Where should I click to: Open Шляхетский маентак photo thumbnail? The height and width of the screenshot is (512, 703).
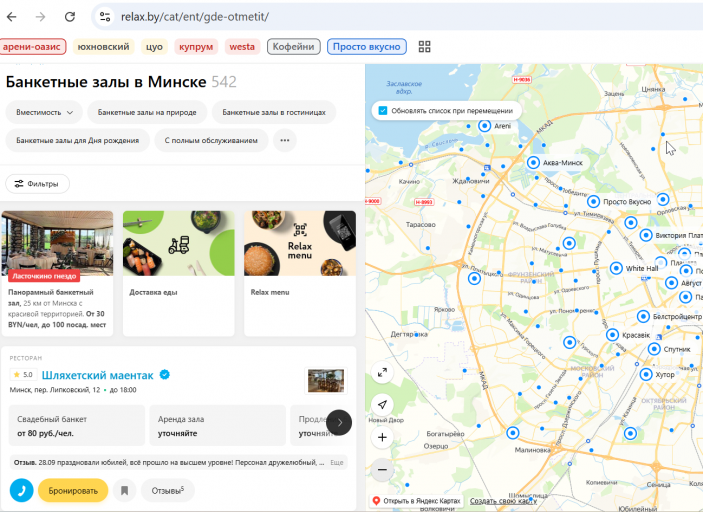pyautogui.click(x=326, y=381)
